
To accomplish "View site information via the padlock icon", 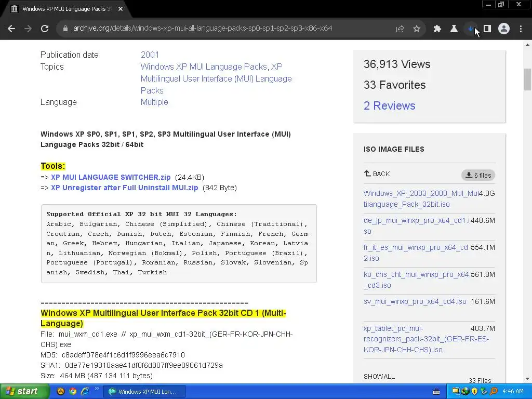I will tap(65, 29).
